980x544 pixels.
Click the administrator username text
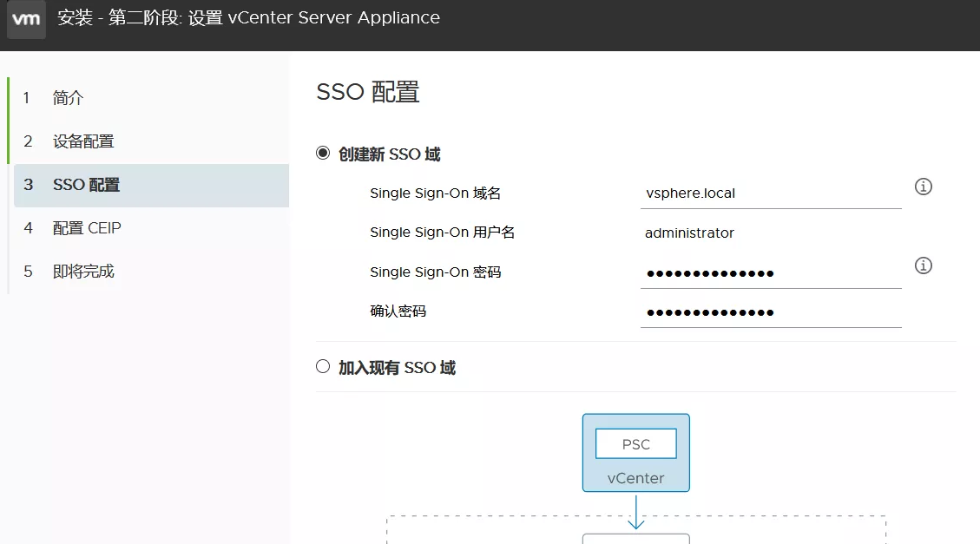pos(689,233)
